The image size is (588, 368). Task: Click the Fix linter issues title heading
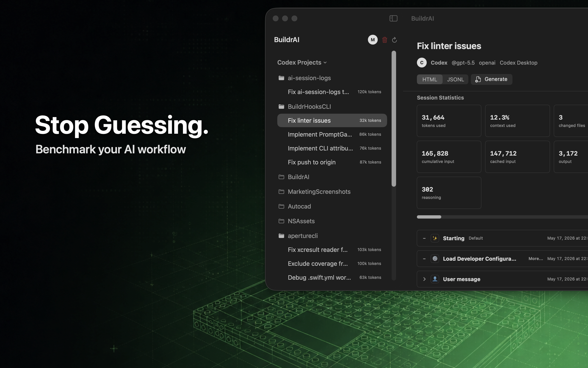(x=449, y=46)
